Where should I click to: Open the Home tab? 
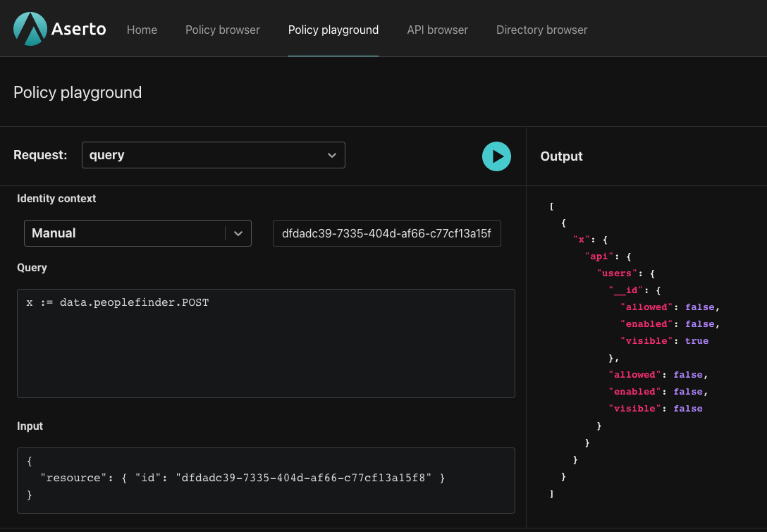142,30
